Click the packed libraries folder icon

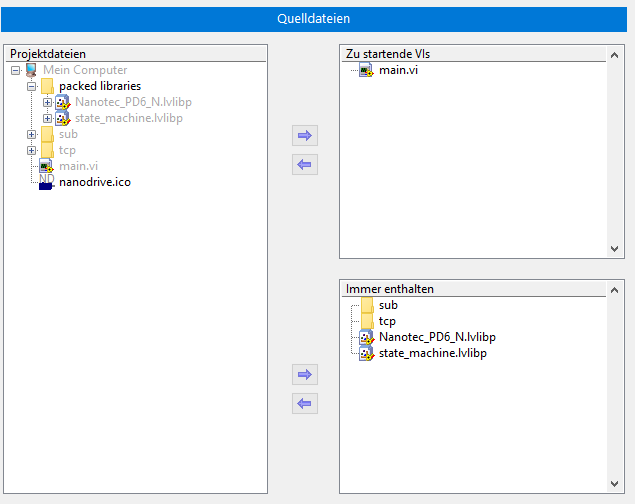tap(47, 86)
